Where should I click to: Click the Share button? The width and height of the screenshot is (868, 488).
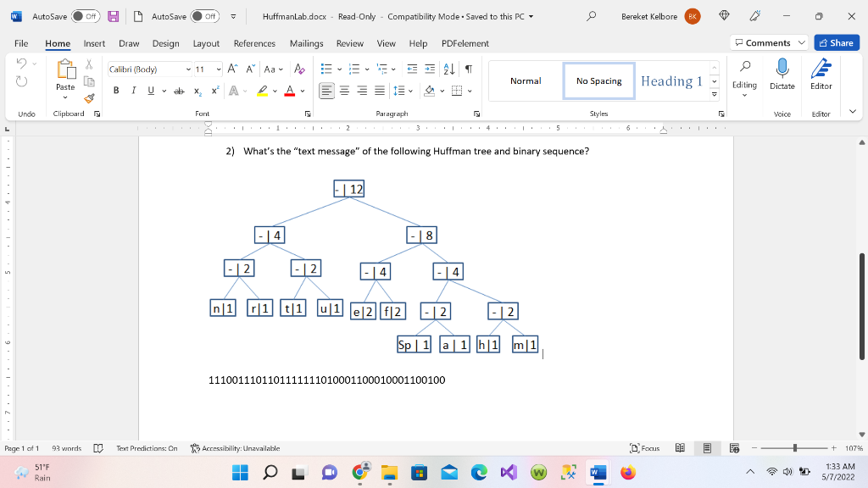837,42
